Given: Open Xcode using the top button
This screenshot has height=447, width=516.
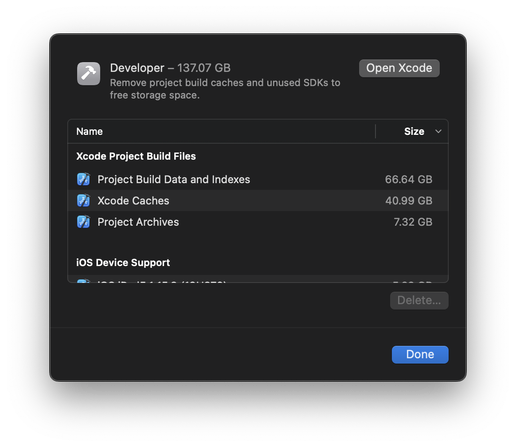Looking at the screenshot, I should click(x=399, y=68).
